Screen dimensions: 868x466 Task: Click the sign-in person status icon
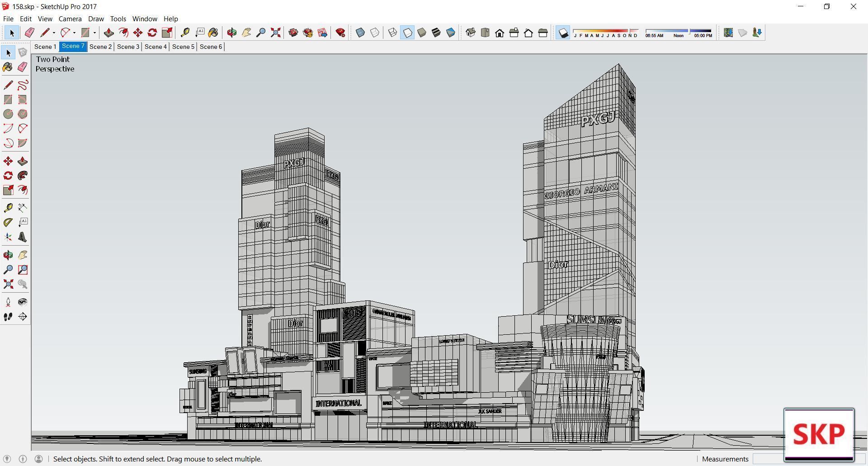[39, 459]
